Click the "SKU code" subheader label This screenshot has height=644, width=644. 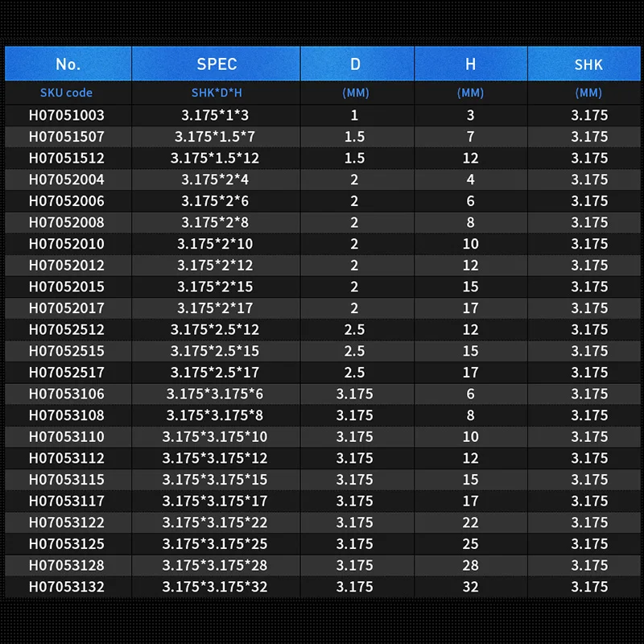coord(66,93)
